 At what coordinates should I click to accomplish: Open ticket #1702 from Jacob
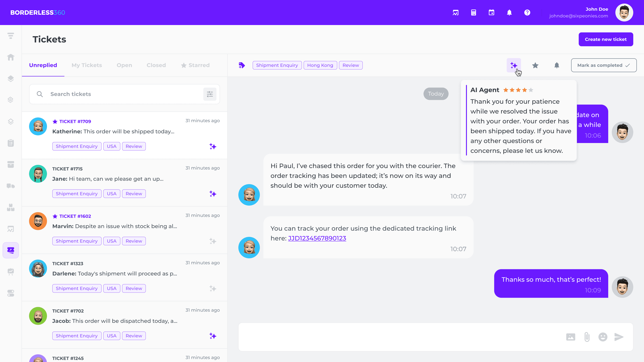(125, 325)
